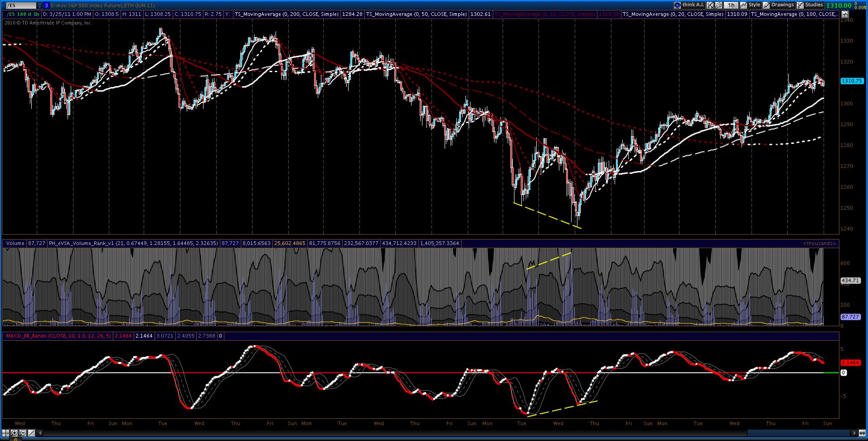Click the red 2.1464 MACD axis bubble
The width and height of the screenshot is (868, 441).
pos(850,363)
